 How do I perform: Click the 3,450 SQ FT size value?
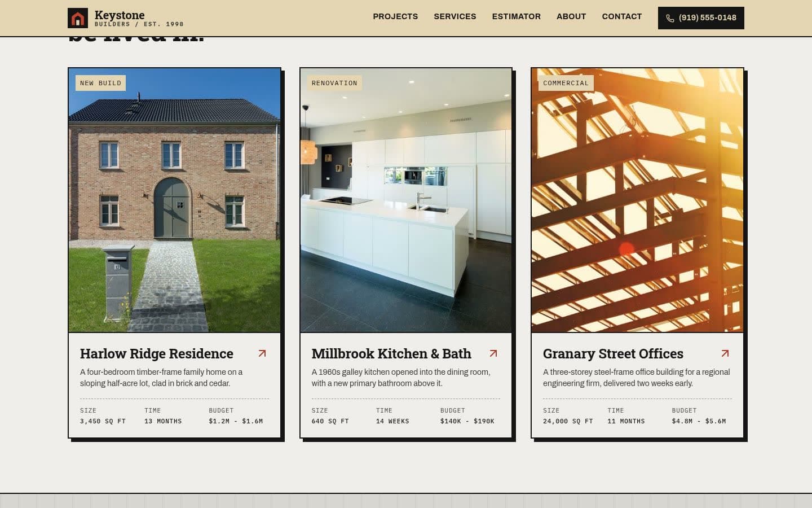(103, 421)
